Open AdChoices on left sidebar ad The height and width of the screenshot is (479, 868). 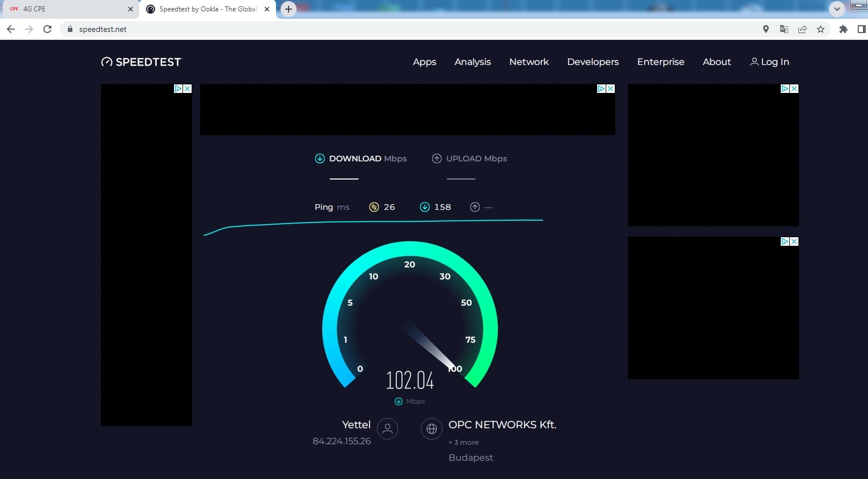[179, 89]
